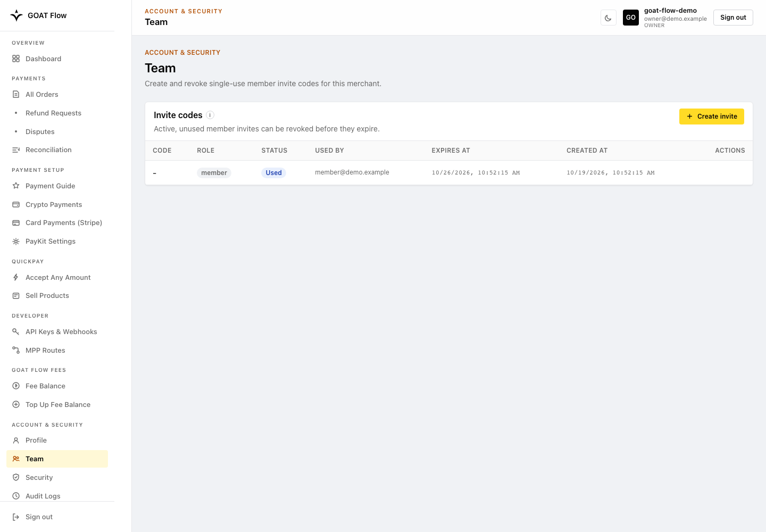Click Sign out at the sidebar bottom
This screenshot has width=766, height=532.
57,517
